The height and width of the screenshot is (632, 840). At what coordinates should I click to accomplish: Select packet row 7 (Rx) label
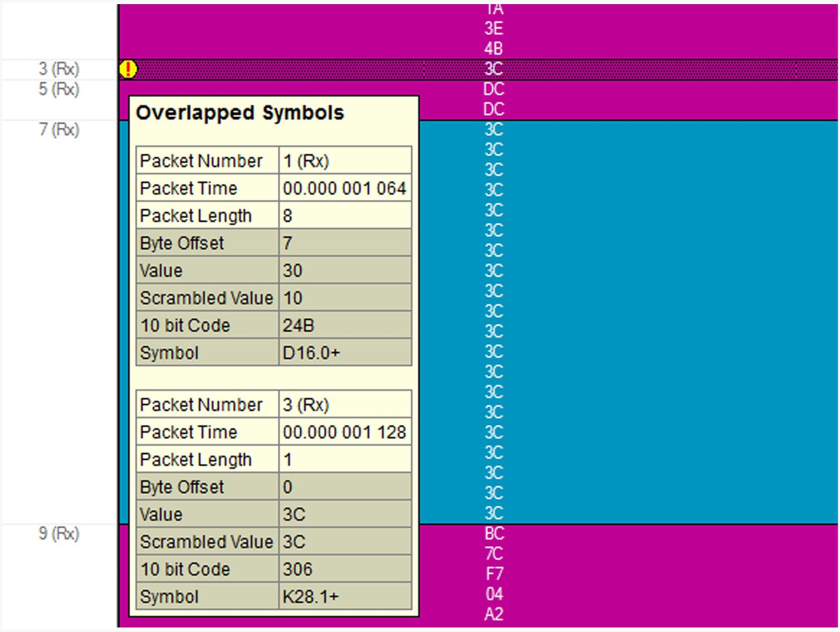click(59, 129)
